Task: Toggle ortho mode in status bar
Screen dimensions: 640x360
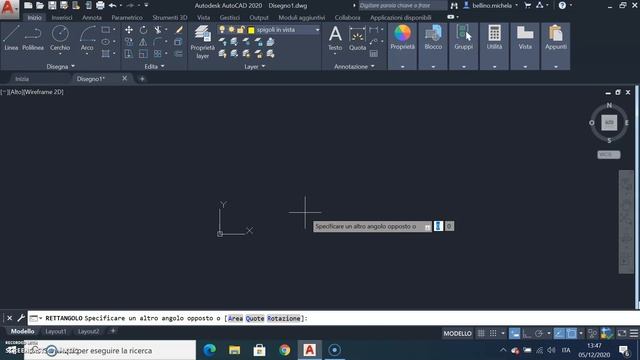Action: (x=527, y=333)
